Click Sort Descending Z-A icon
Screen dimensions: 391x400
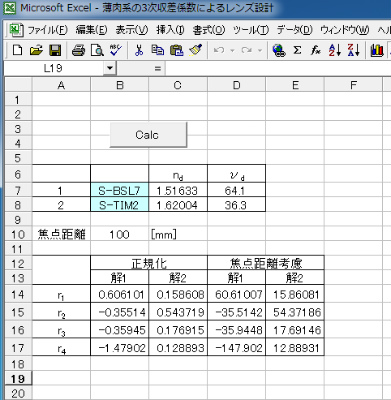point(353,50)
